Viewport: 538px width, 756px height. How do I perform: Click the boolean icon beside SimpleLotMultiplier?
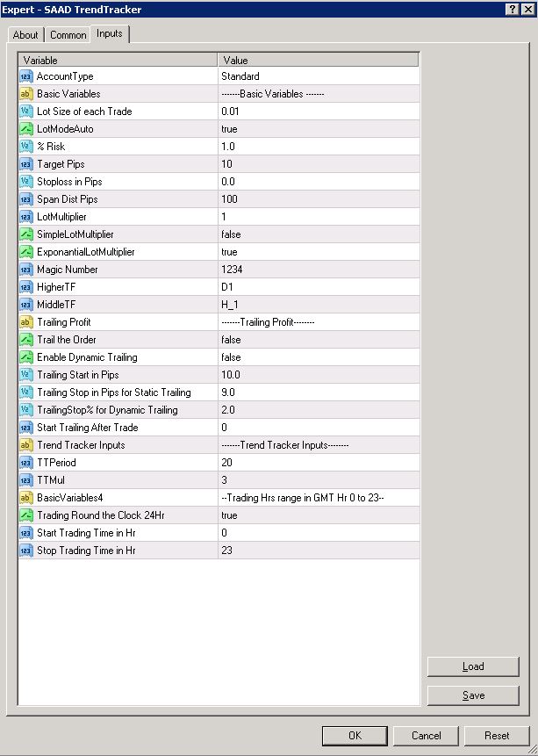[x=26, y=234]
